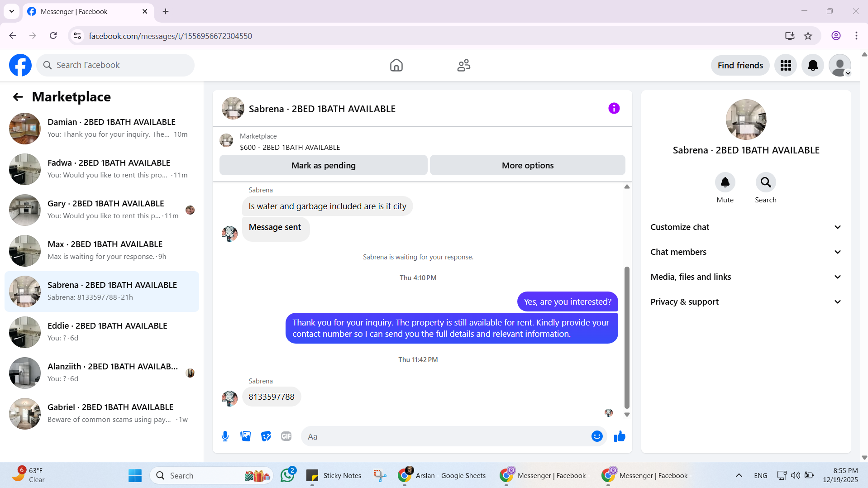Open conversation information purple icon

[614, 108]
